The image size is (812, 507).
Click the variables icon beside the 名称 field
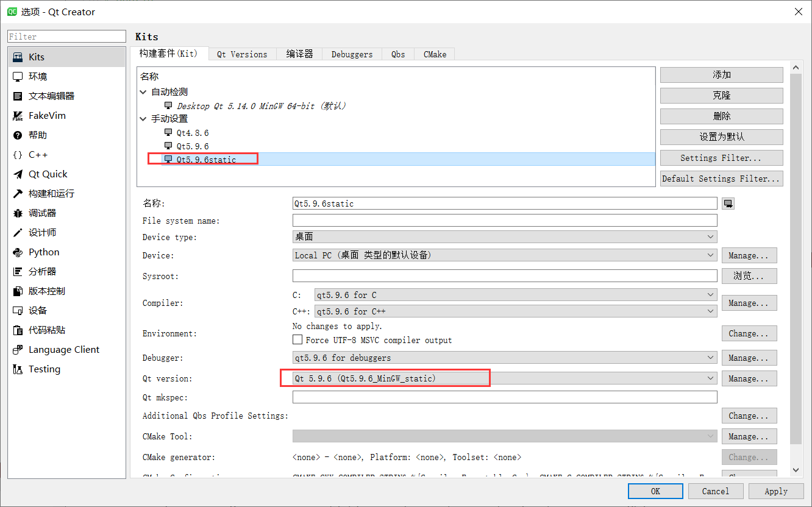coord(728,203)
